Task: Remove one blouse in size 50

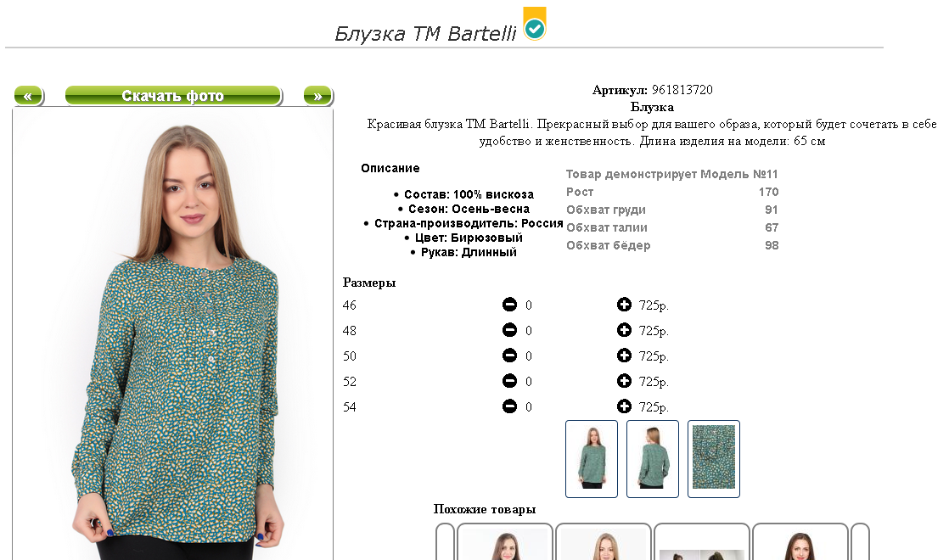Action: click(x=509, y=356)
